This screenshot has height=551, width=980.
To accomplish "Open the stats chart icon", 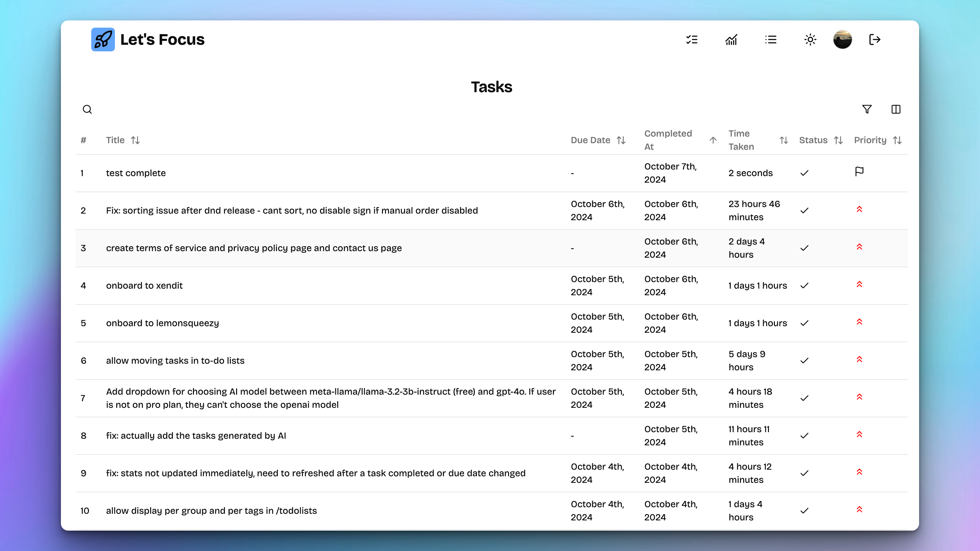I will [x=731, y=39].
